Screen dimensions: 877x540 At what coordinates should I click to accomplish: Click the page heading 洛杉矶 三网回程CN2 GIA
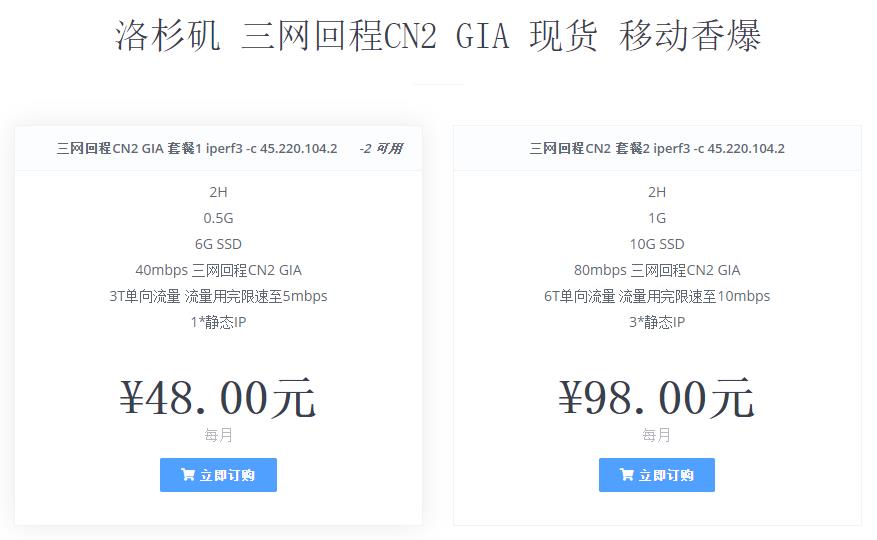pos(438,37)
